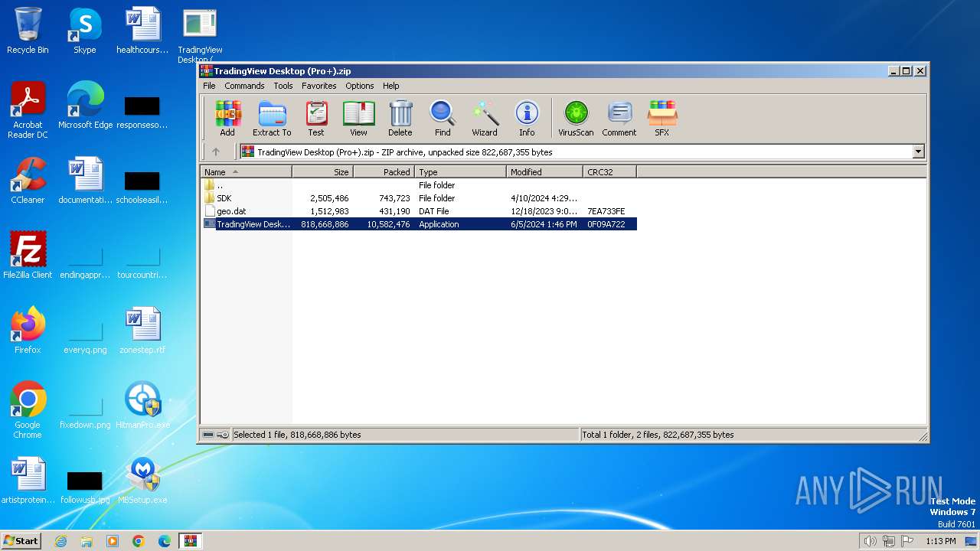
Task: Sort by the Name column header
Action: point(246,172)
